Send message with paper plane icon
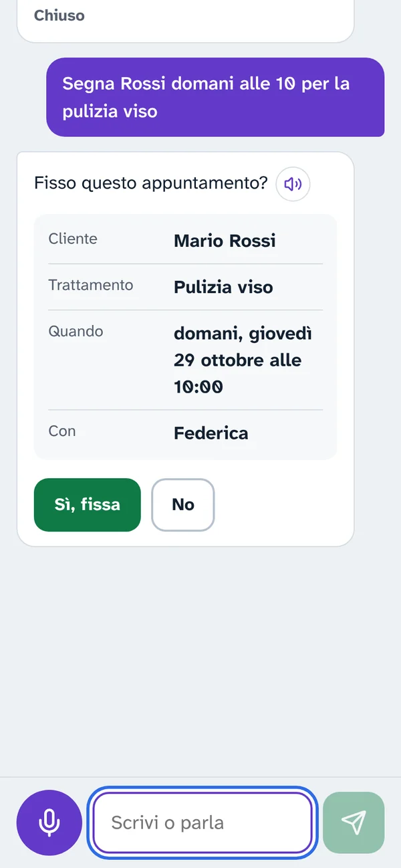Viewport: 401px width, 868px height. (354, 823)
